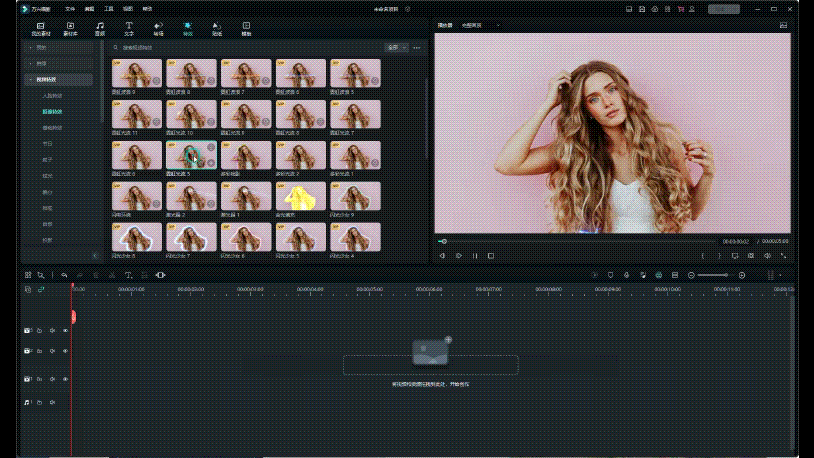Open the Stickers tab icon in top toolbar
This screenshot has width=814, height=458.
(x=217, y=27)
